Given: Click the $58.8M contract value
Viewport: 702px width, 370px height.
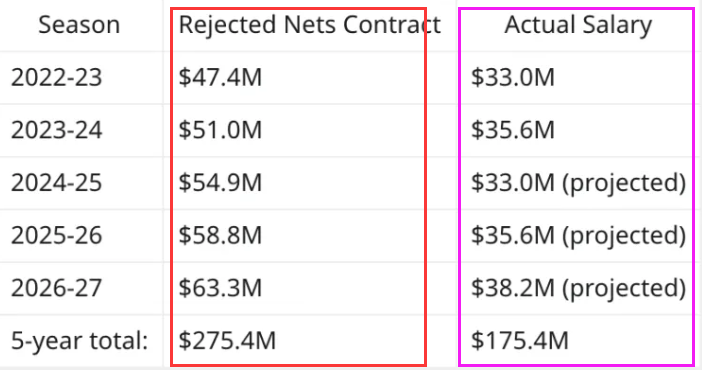Looking at the screenshot, I should [x=220, y=235].
